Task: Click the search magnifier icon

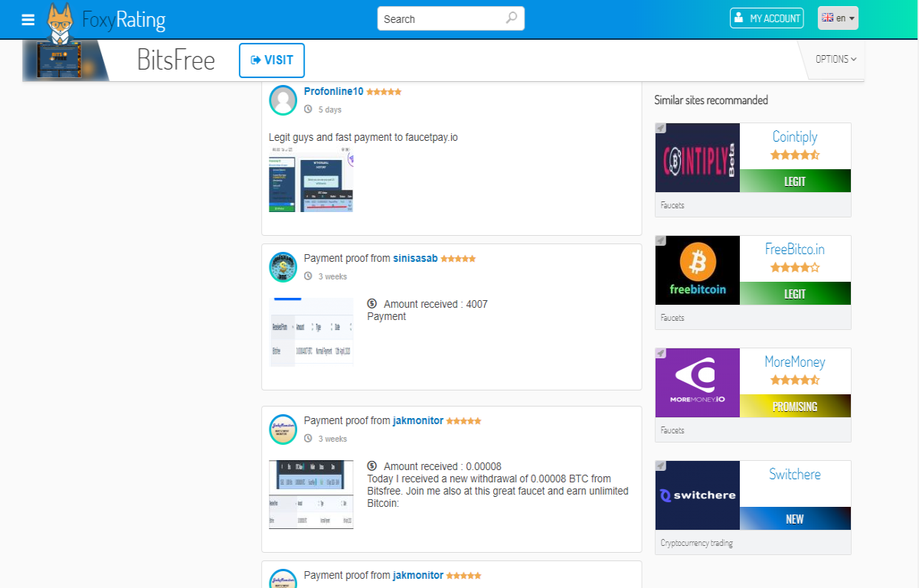Action: pyautogui.click(x=512, y=18)
